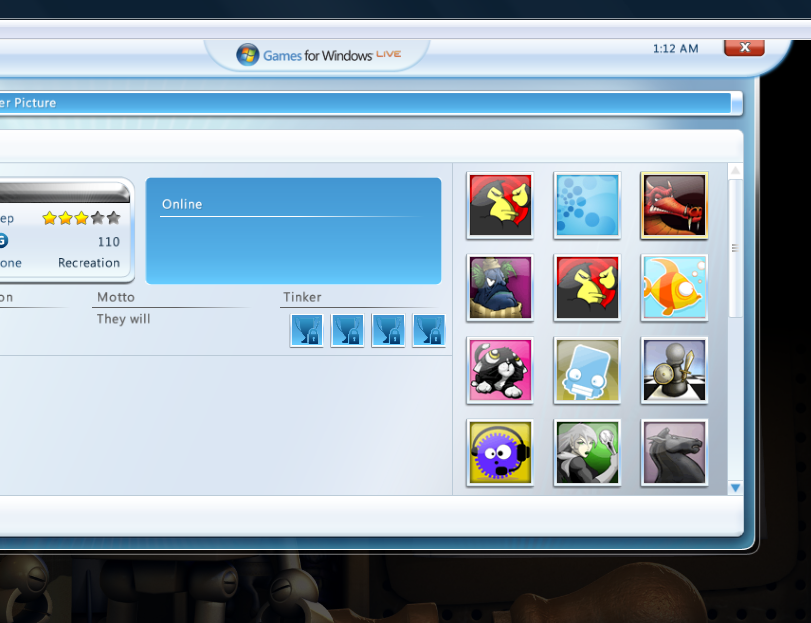Click the Online status box

point(293,231)
